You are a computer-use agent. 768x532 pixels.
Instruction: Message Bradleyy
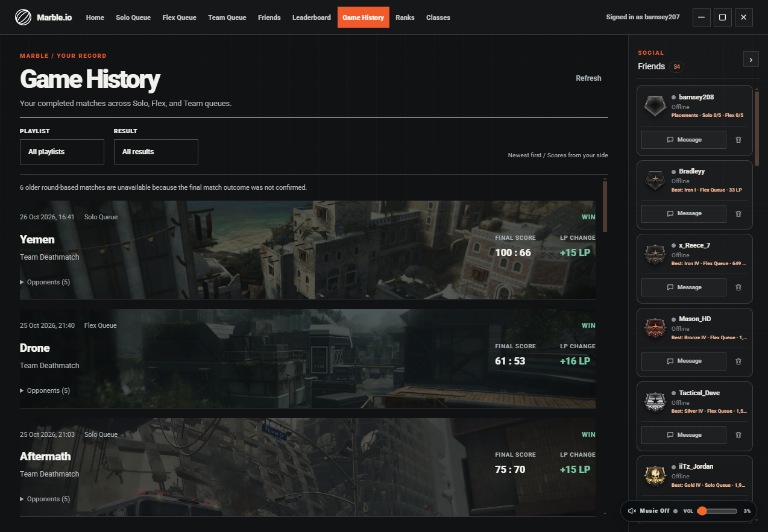point(684,213)
